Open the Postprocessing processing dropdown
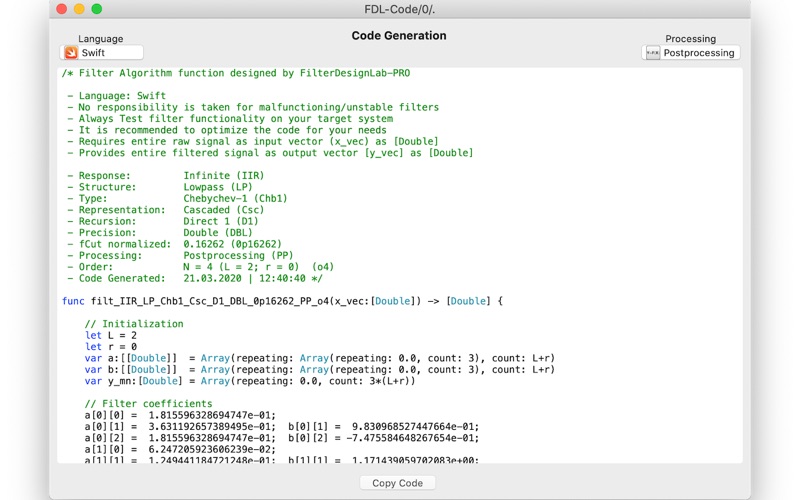Screen dimensions: 800x500 pos(691,53)
